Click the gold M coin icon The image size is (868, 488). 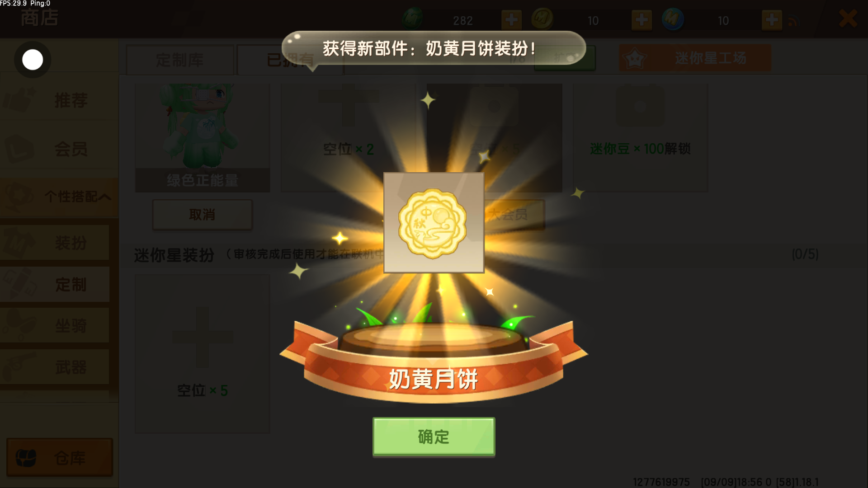[542, 19]
